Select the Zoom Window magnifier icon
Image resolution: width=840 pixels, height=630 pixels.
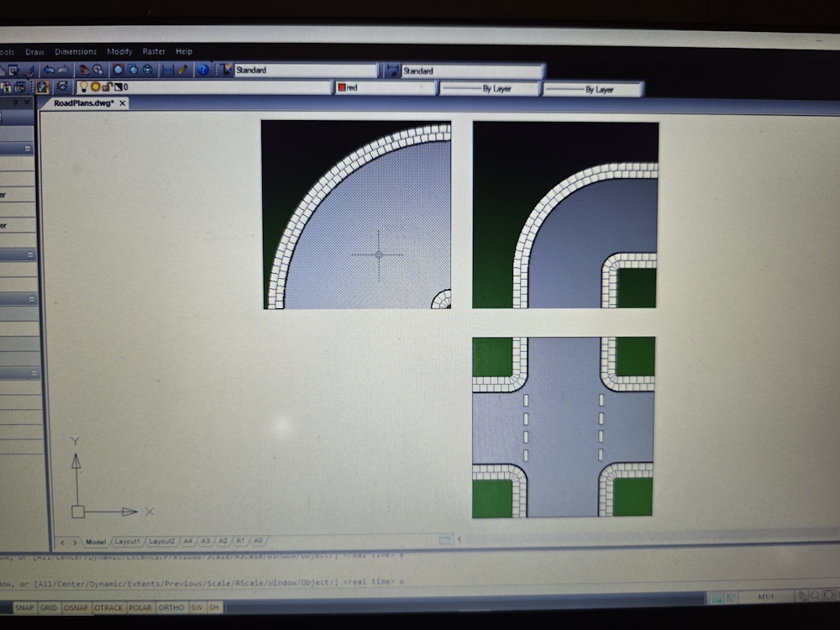118,71
